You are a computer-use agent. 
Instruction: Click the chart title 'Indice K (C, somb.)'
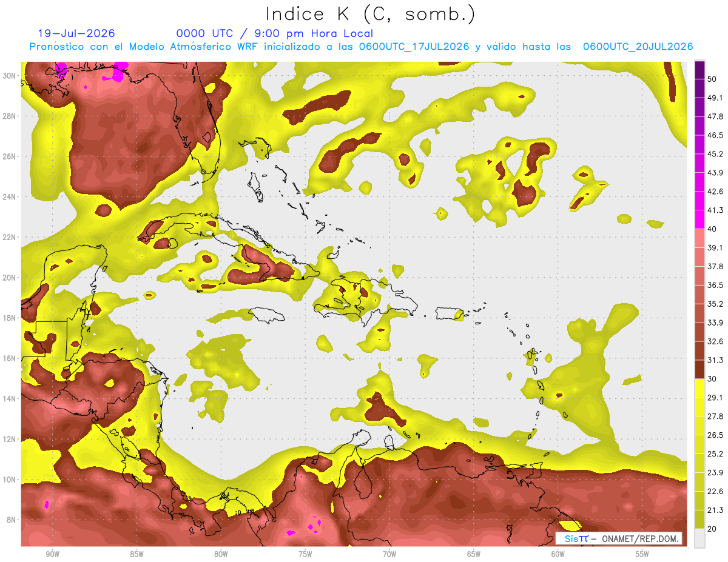click(x=370, y=14)
